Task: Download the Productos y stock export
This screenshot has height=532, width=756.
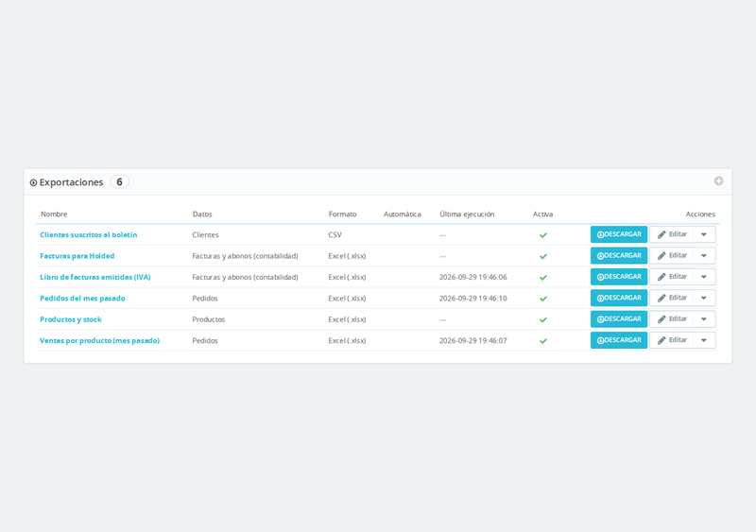Action: 619,319
